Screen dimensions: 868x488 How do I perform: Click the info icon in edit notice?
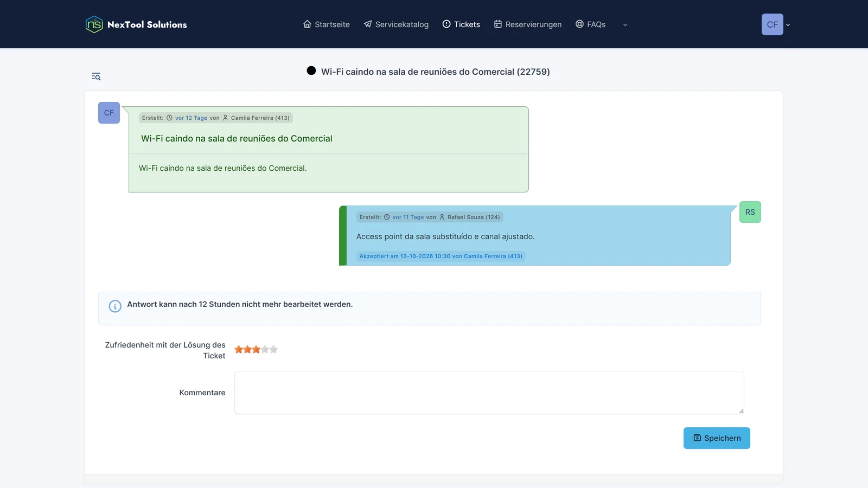(x=115, y=306)
